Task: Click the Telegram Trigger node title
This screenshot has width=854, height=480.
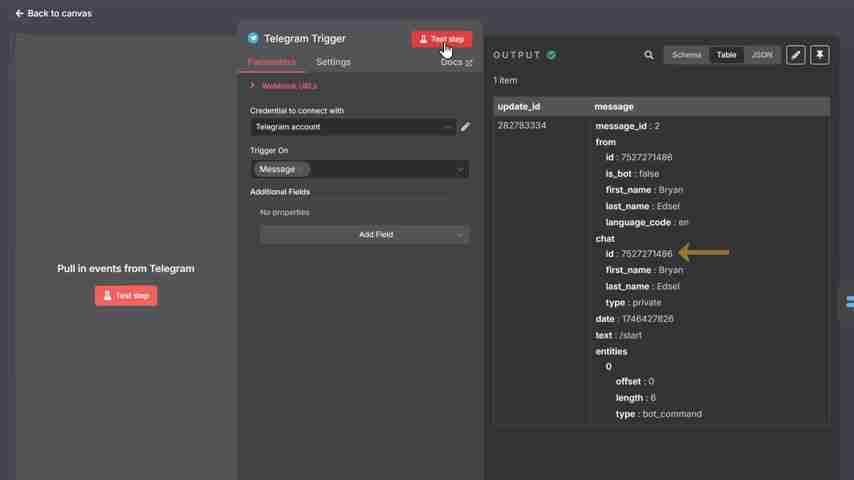Action: coord(304,39)
